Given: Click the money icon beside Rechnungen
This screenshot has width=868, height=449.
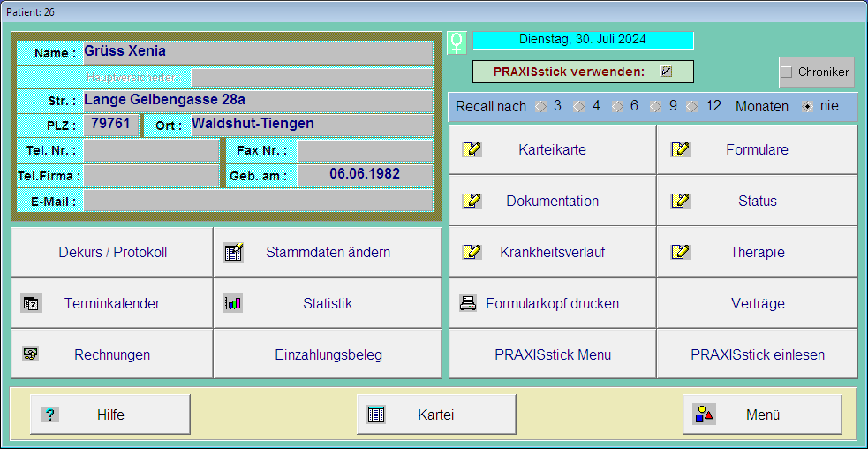Looking at the screenshot, I should tap(31, 354).
